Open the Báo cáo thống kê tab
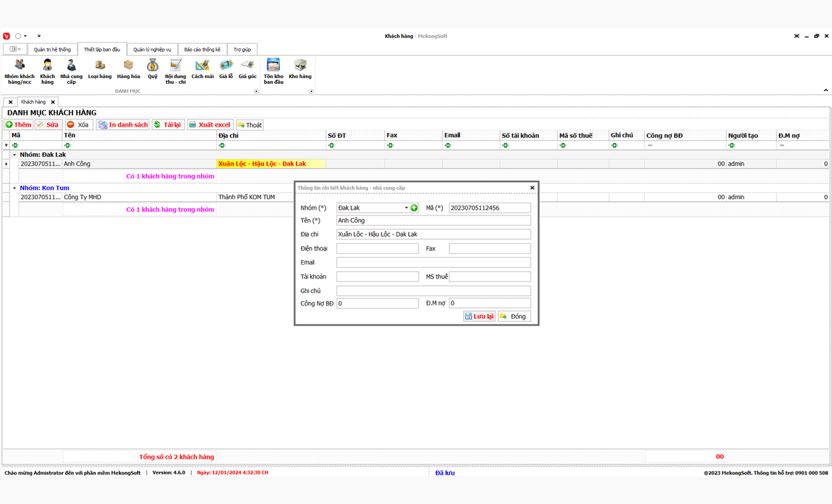The image size is (832, 504). pyautogui.click(x=202, y=50)
